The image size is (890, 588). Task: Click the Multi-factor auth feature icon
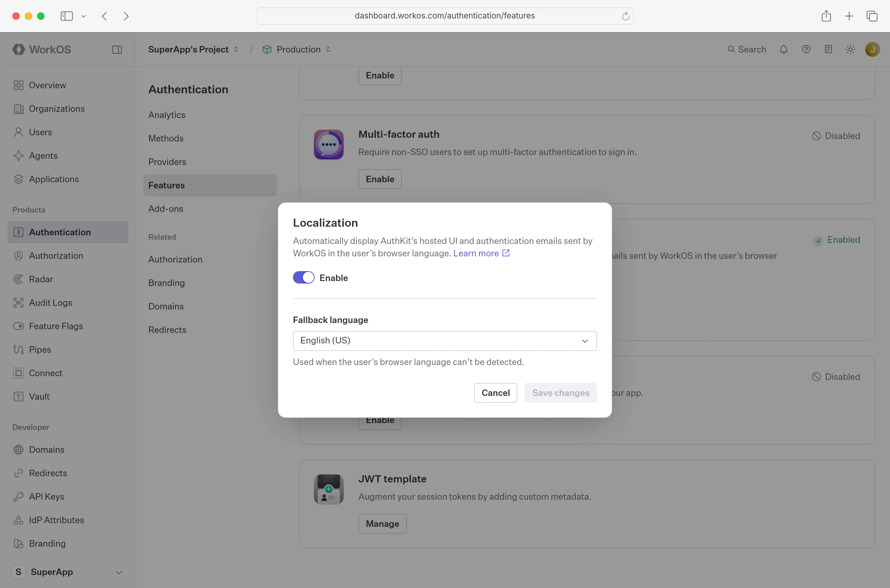pos(329,145)
